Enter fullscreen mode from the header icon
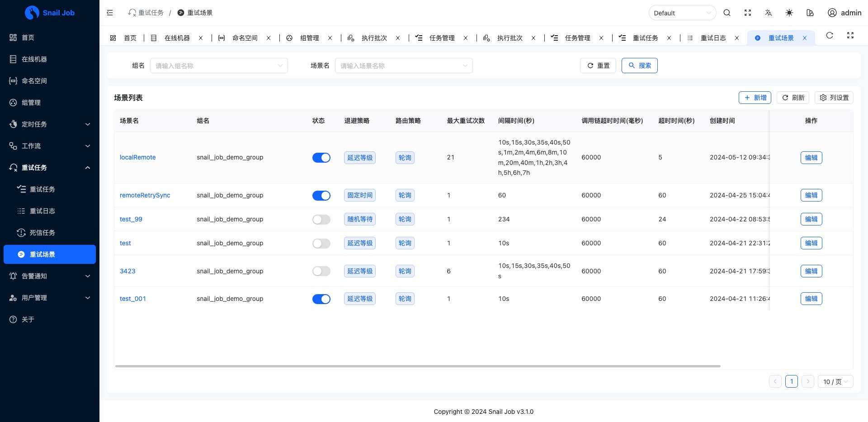This screenshot has height=422, width=868. point(748,13)
